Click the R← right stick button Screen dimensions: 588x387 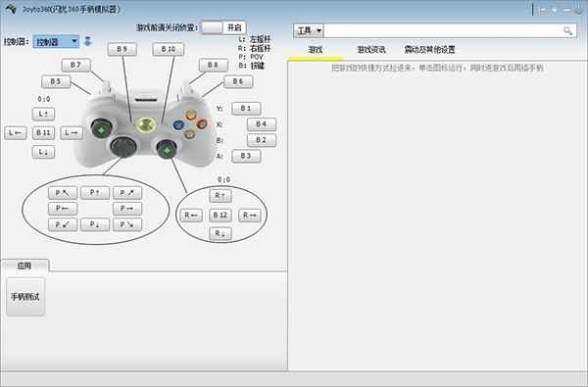[x=191, y=215]
